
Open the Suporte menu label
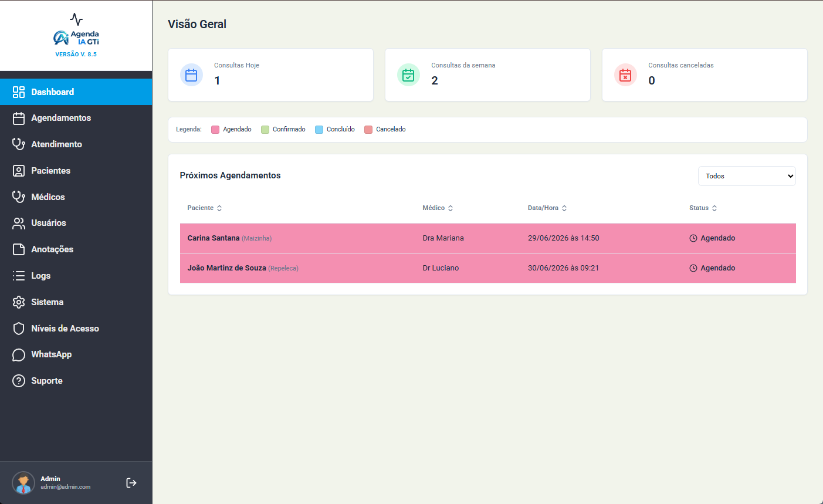click(x=46, y=381)
